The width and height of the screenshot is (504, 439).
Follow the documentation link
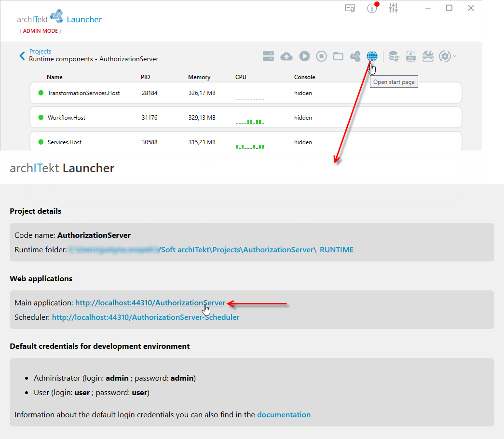pos(284,414)
